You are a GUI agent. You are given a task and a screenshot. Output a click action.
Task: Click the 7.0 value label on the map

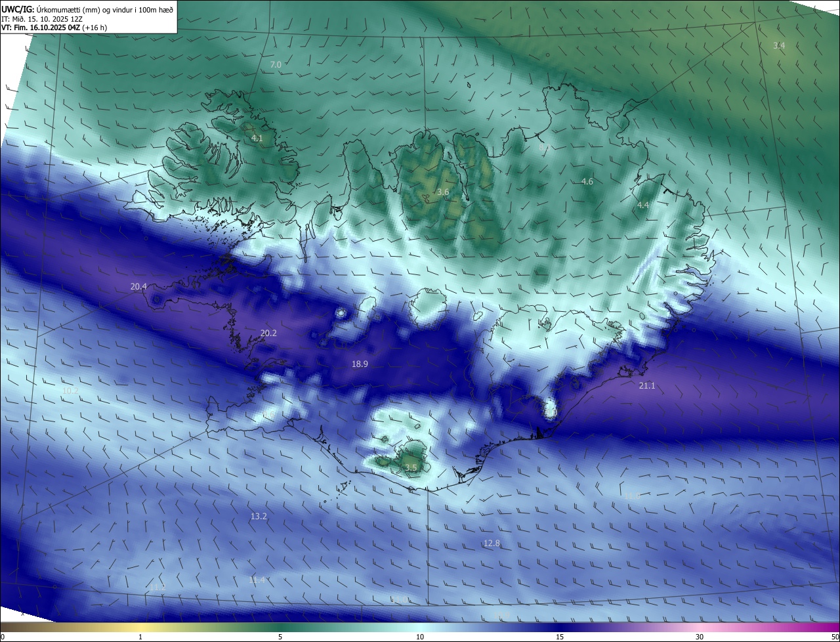coord(276,64)
